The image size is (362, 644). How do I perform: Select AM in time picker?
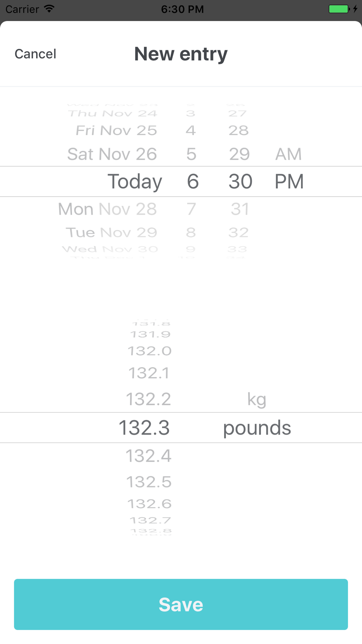click(288, 154)
